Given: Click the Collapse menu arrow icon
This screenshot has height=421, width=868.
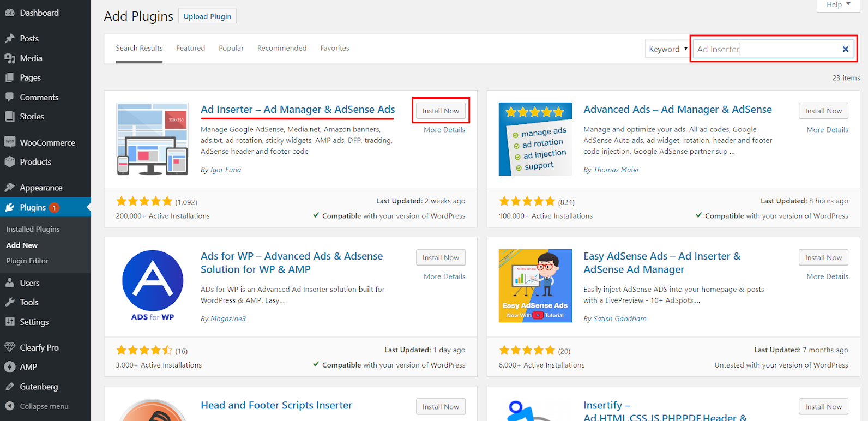Looking at the screenshot, I should (10, 406).
